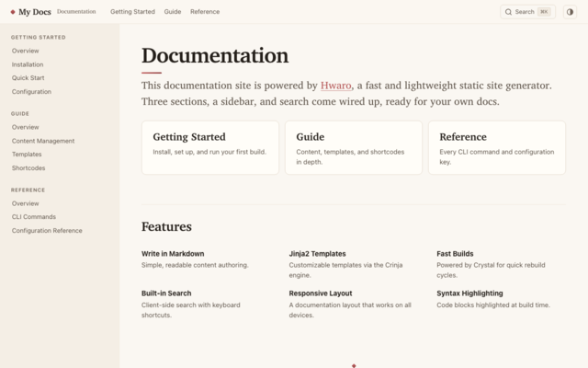588x368 pixels.
Task: Open the Guide top nav item
Action: (x=173, y=12)
